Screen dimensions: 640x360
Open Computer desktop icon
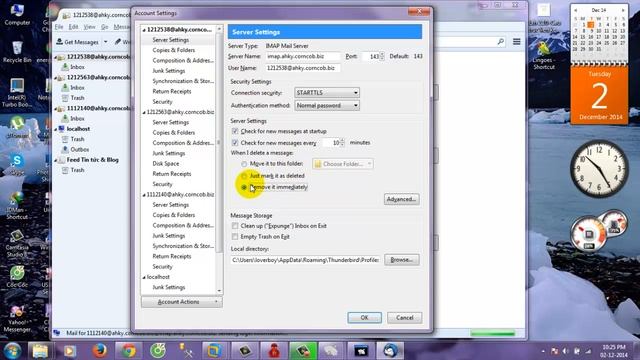[x=17, y=15]
